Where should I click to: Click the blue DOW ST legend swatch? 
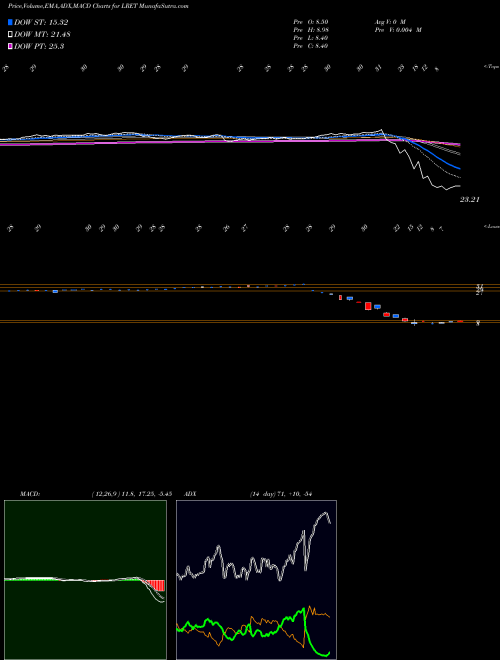[x=11, y=22]
